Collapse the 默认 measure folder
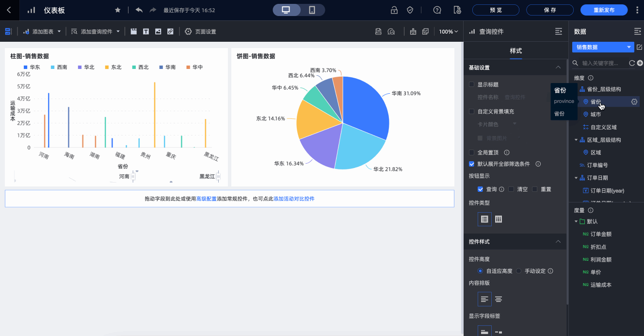Image resolution: width=644 pixels, height=336 pixels. tap(576, 221)
